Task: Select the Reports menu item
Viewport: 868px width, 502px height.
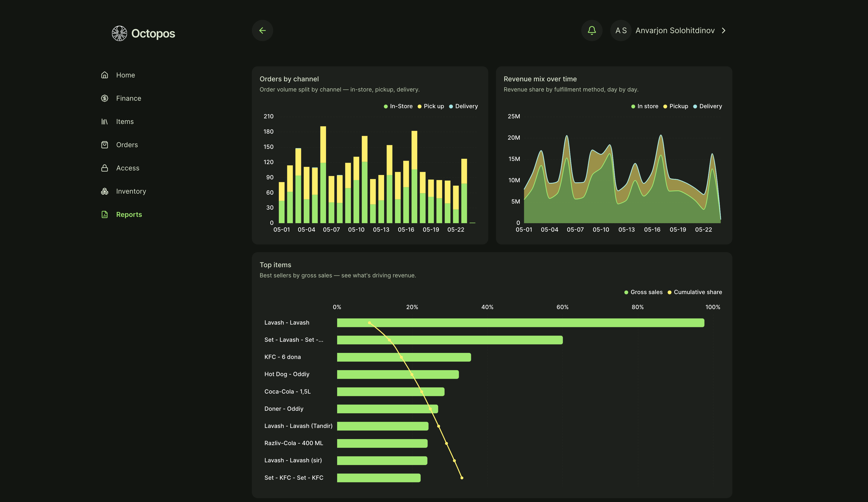Action: point(129,214)
